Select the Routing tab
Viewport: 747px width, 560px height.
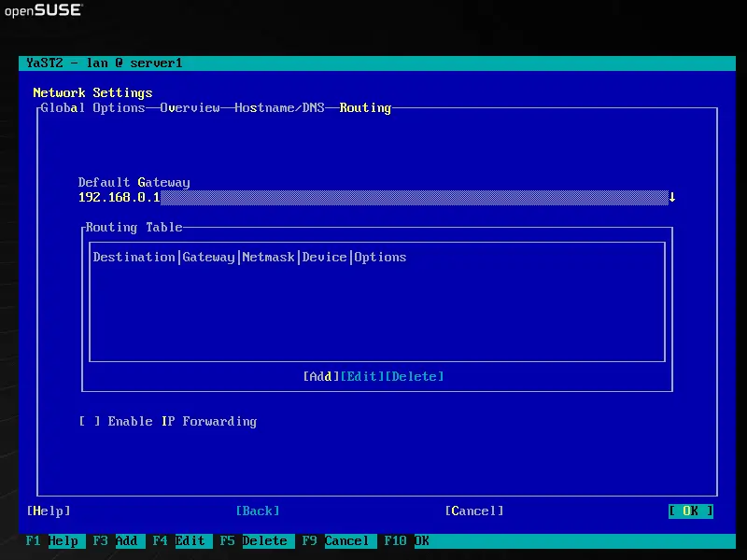[365, 108]
